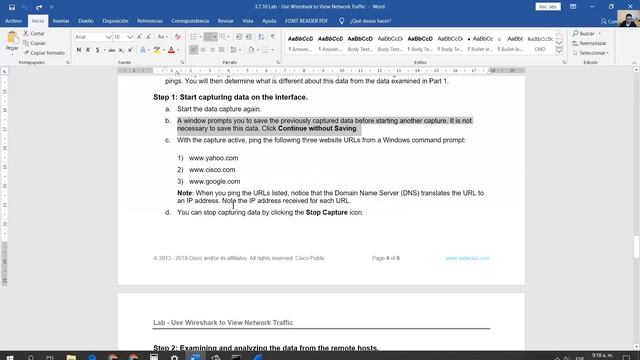Screen dimensions: 640x360
Task: Switch to the Insertar tab
Action: 61,21
